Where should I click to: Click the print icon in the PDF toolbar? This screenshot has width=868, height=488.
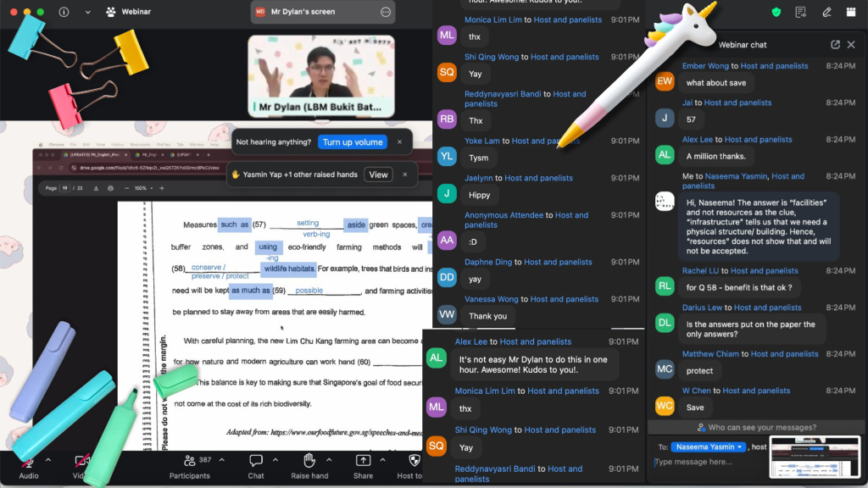110,188
